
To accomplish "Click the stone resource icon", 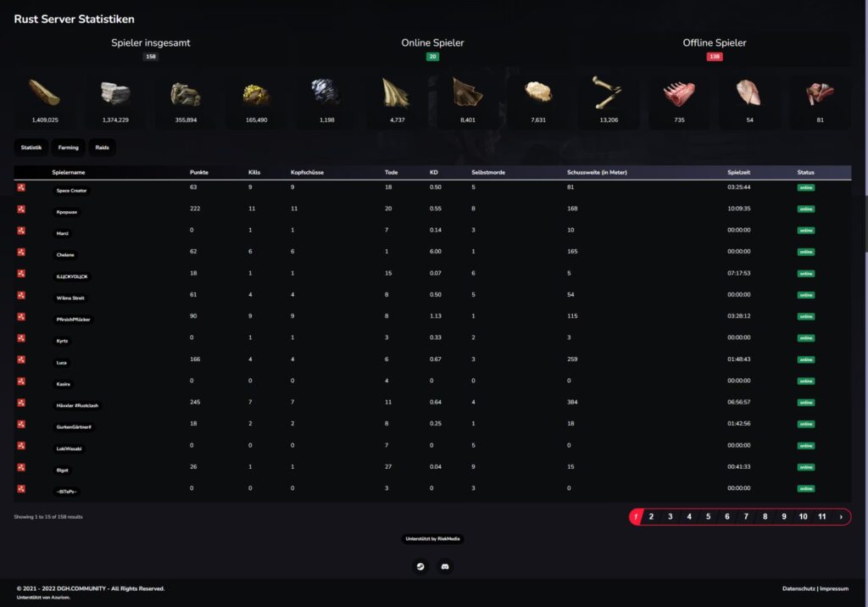I will 115,92.
